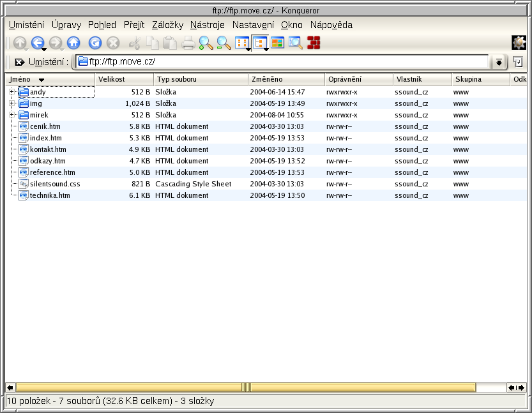Click the Cut scissors icon

point(135,43)
